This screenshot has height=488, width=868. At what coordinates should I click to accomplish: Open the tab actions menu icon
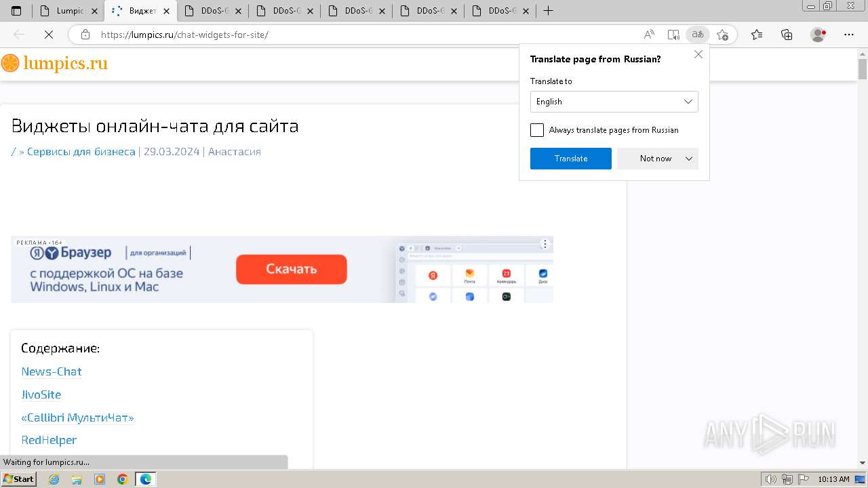click(x=16, y=11)
